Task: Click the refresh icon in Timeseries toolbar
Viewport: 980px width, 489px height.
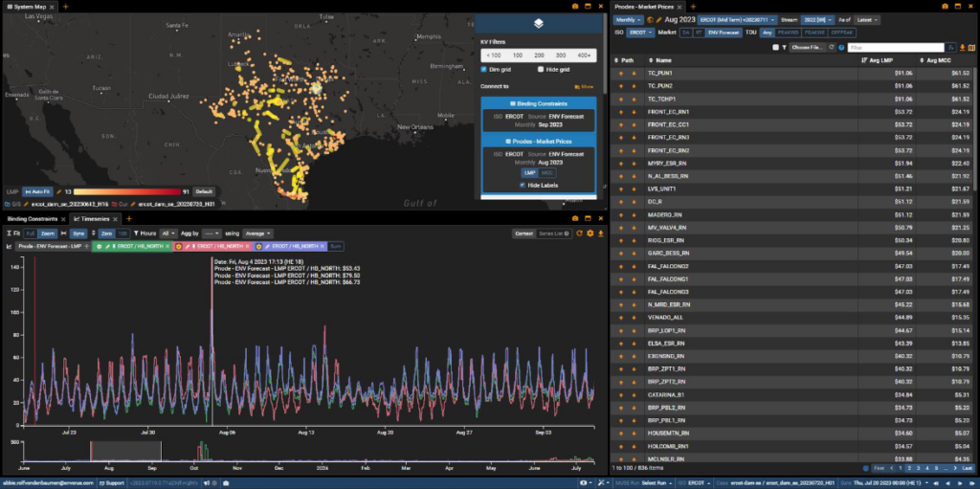Action: click(x=578, y=233)
